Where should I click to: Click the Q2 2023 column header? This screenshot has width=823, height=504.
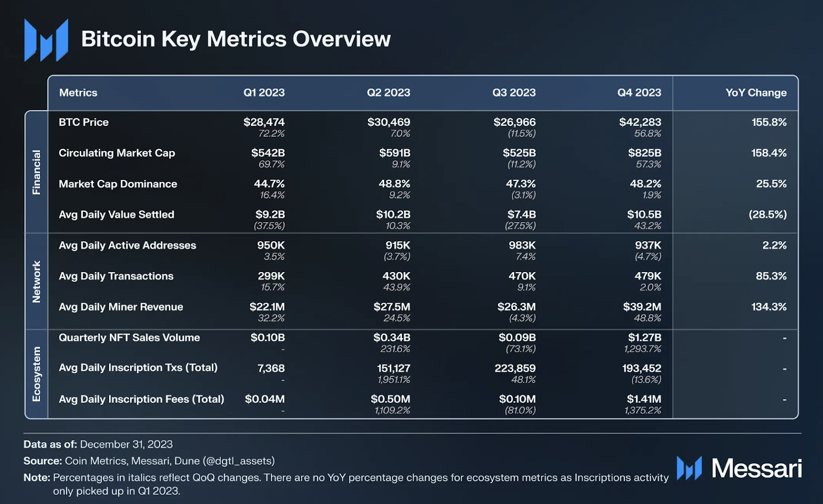[388, 93]
